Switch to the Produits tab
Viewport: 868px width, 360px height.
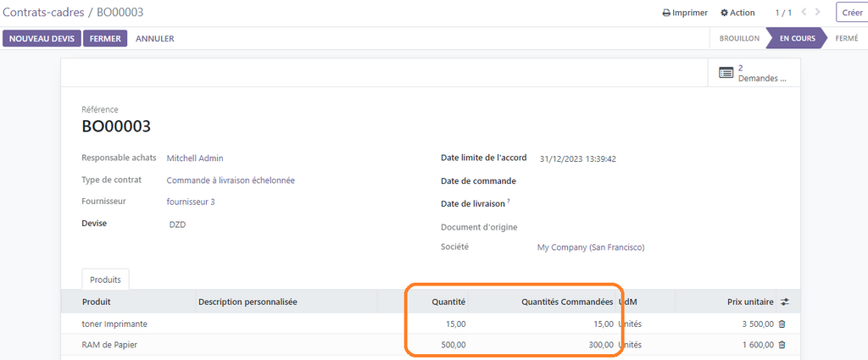coord(105,280)
